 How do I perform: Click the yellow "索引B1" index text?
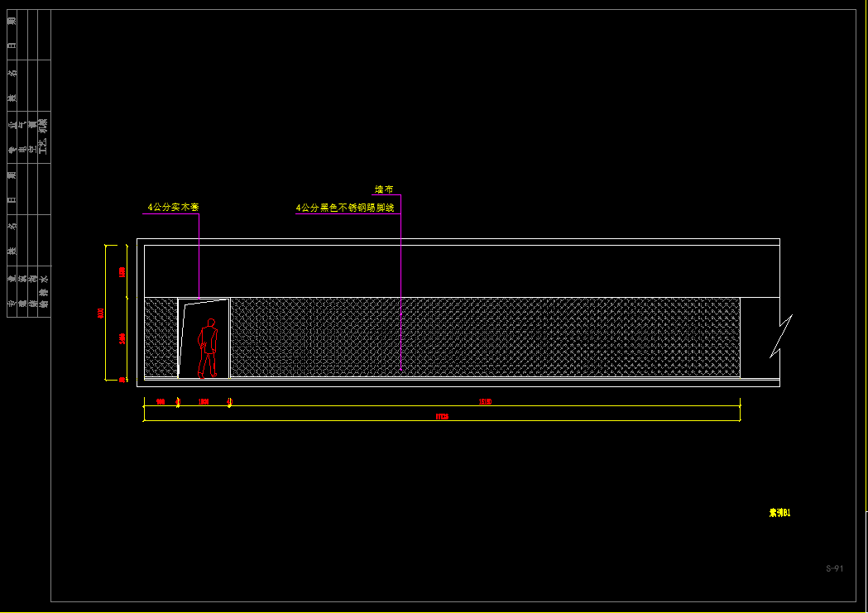coord(779,513)
